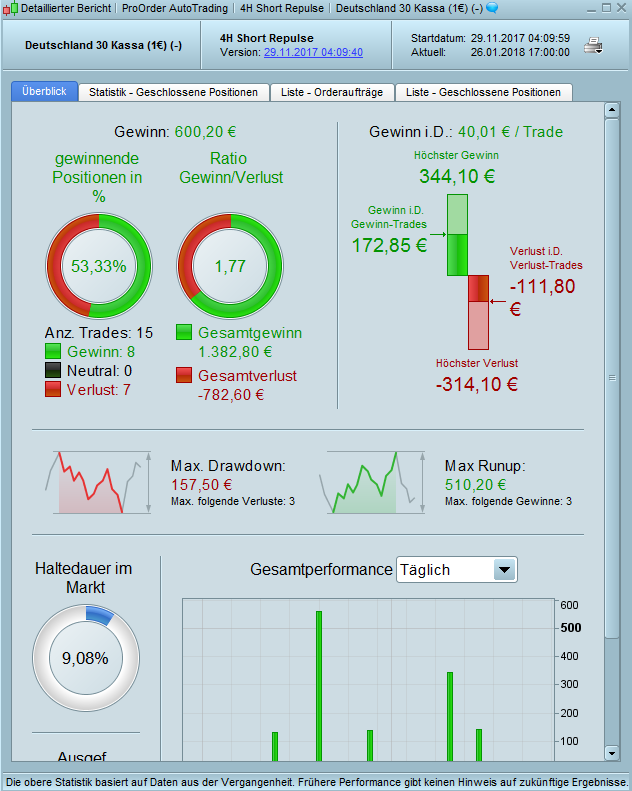Open the Gesamtperformance Täglich dropdown
Screen dimensions: 632x791
pyautogui.click(x=456, y=570)
